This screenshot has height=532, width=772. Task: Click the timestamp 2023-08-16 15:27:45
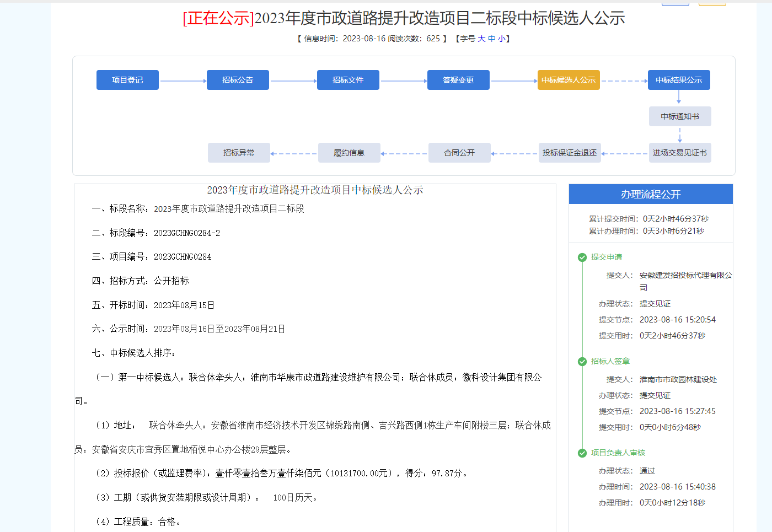678,411
